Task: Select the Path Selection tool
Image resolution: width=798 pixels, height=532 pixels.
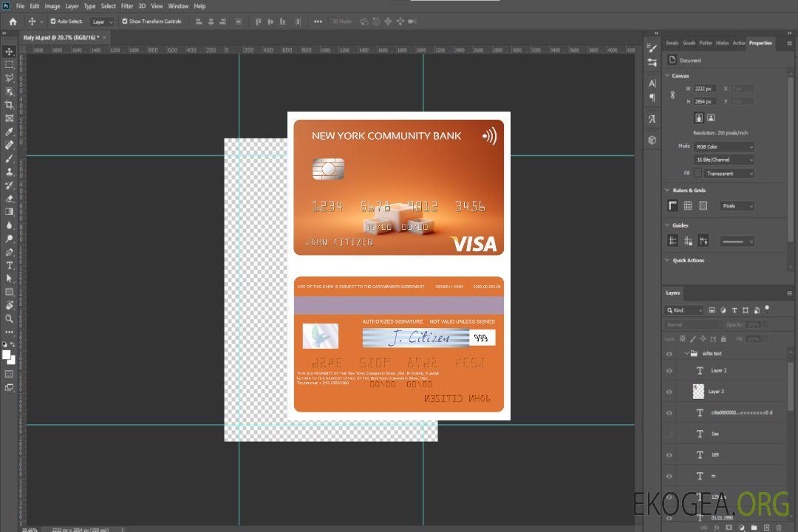Action: (x=9, y=279)
